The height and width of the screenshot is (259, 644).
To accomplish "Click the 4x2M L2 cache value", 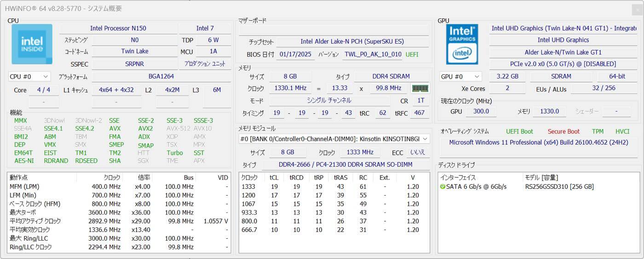I will [x=172, y=90].
